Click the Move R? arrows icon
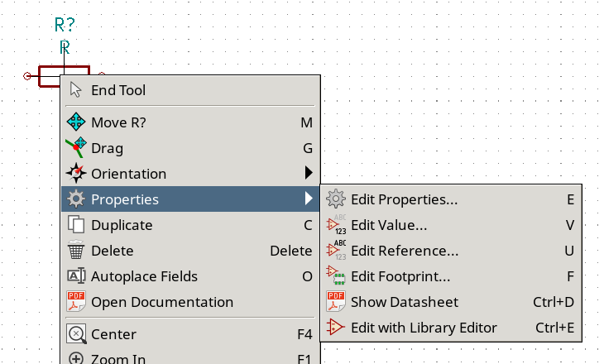 coord(76,122)
